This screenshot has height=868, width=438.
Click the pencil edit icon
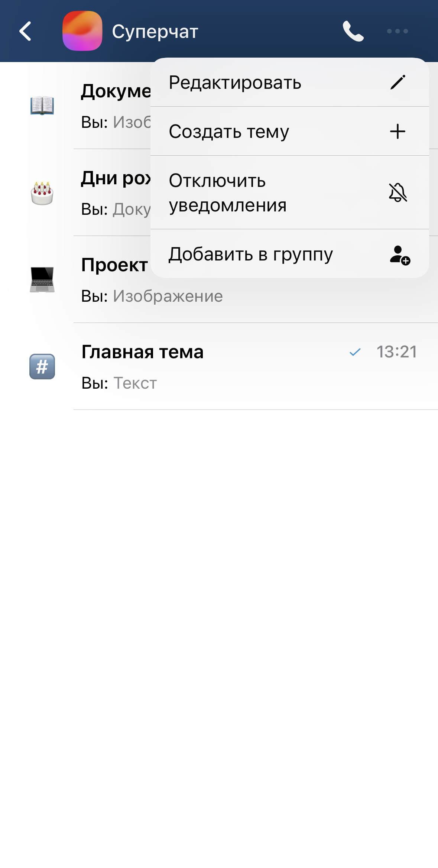click(398, 82)
